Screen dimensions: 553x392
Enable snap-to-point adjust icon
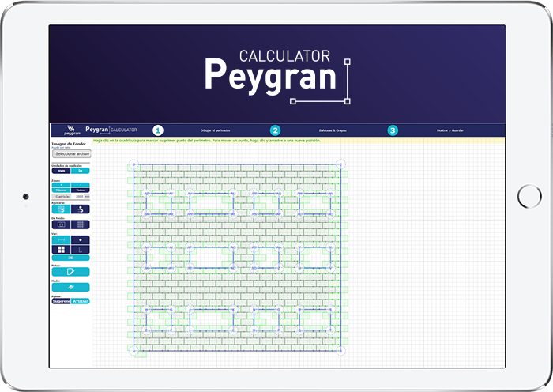pyautogui.click(x=81, y=209)
